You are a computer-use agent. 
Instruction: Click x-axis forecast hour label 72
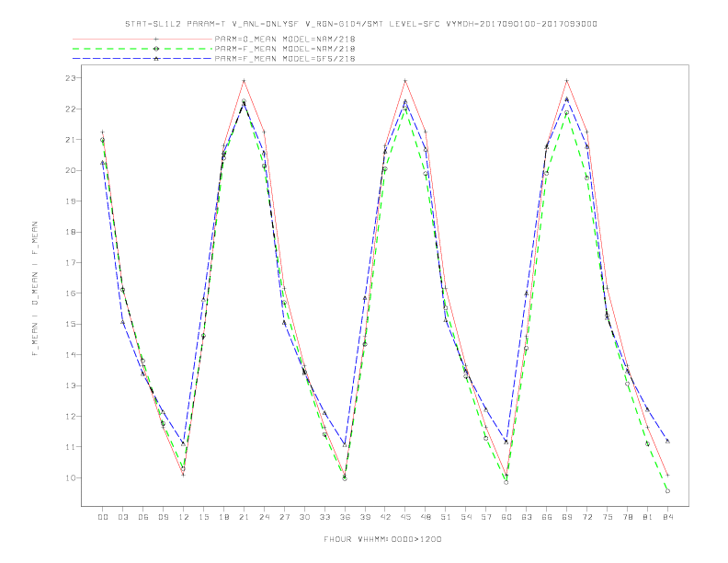pos(587,517)
